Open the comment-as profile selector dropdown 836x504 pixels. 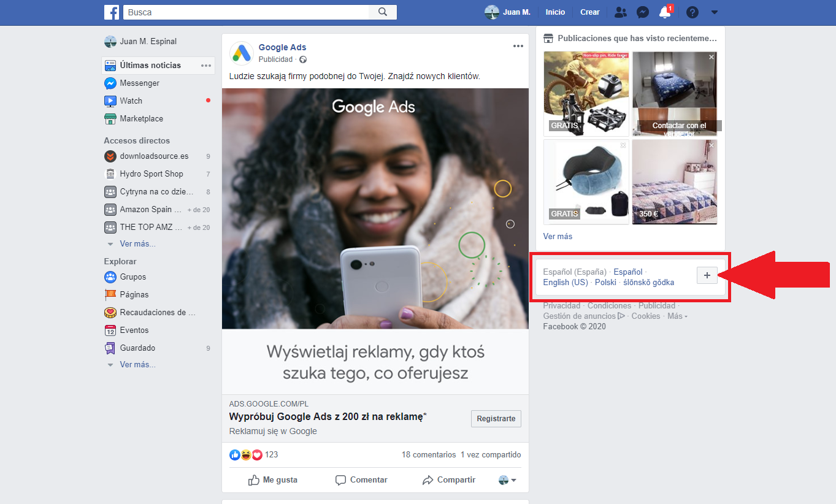507,480
